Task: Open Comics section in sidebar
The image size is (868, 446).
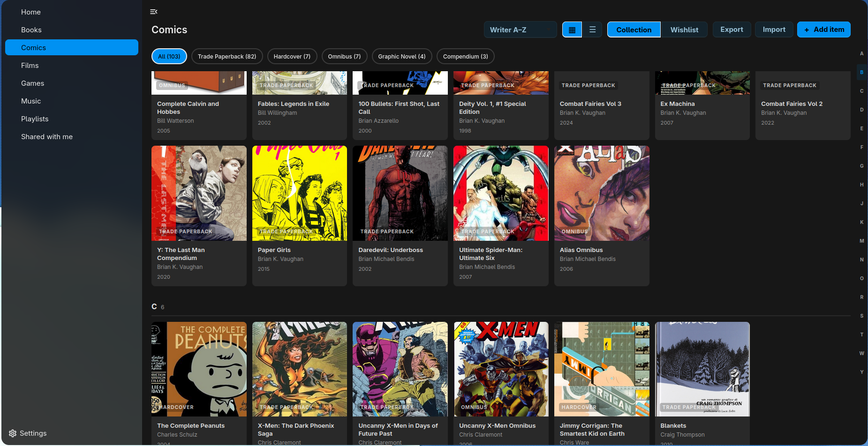Action: (72, 48)
